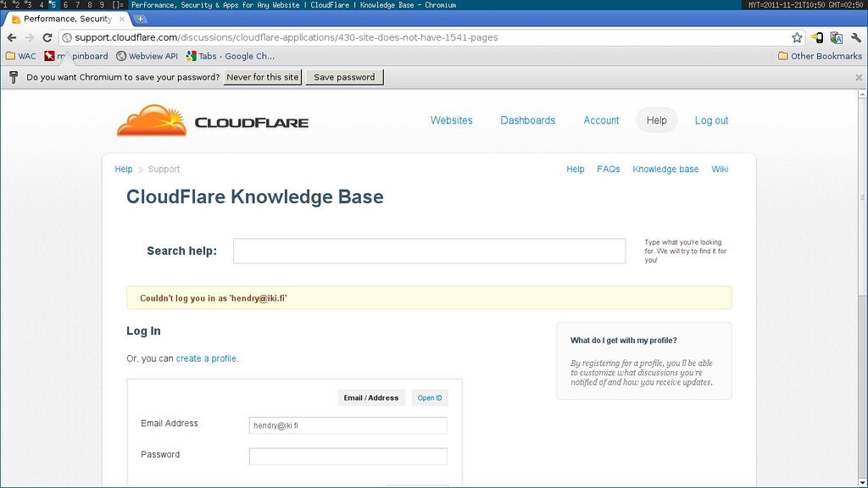Open the send-to-phone extension

tap(817, 37)
